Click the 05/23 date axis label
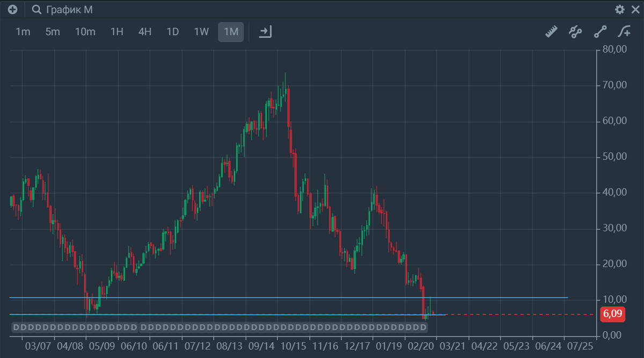 [517, 346]
